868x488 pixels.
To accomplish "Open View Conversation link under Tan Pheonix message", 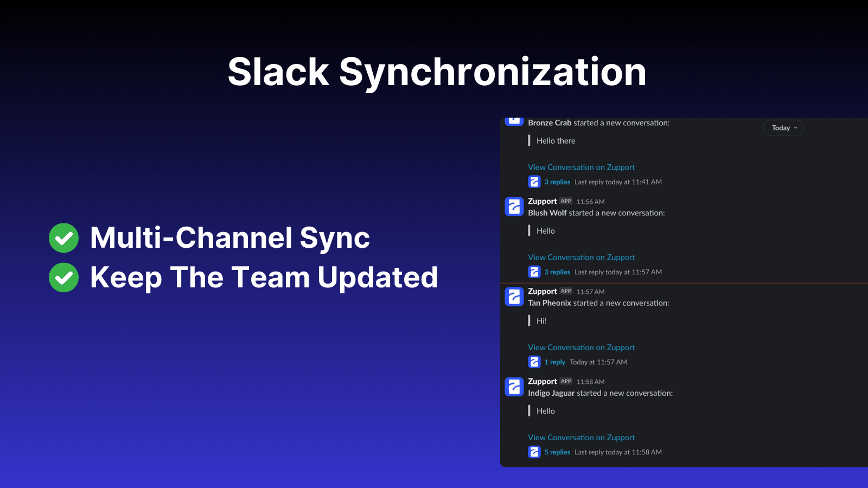I will pyautogui.click(x=581, y=348).
